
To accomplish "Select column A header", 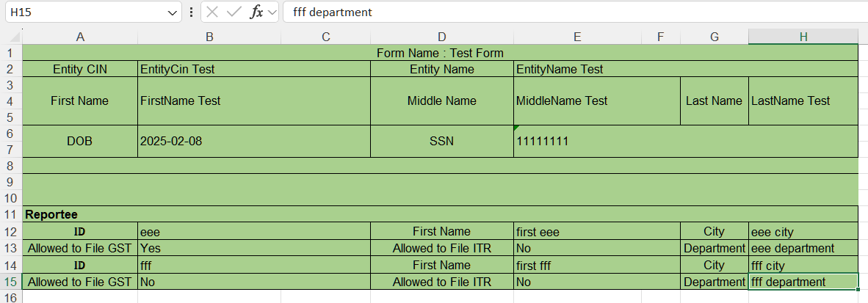I will coord(80,37).
